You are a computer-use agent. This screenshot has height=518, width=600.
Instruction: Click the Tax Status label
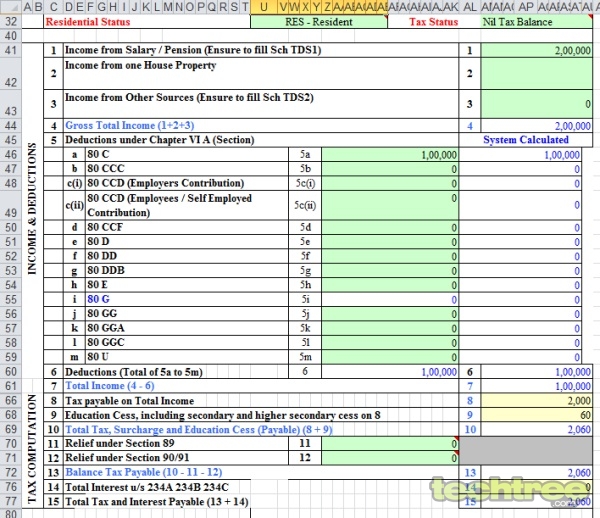434,22
